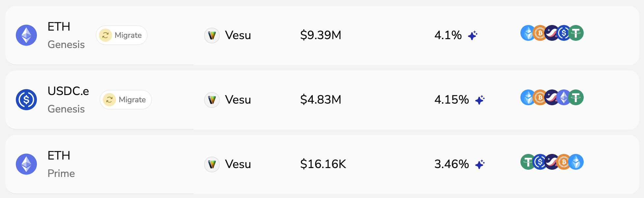Click the sparkle icon beside 3.46% yield
Image resolution: width=644 pixels, height=198 pixels.
[480, 164]
